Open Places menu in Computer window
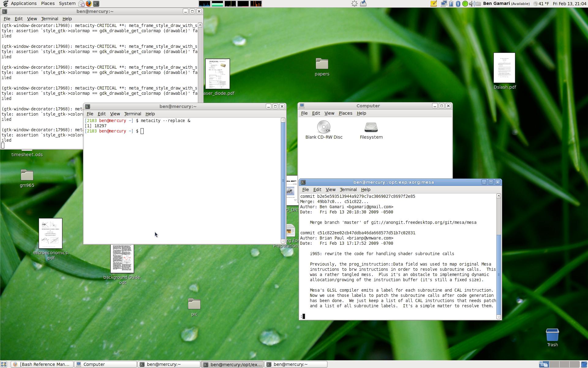The height and width of the screenshot is (368, 588). (x=345, y=113)
